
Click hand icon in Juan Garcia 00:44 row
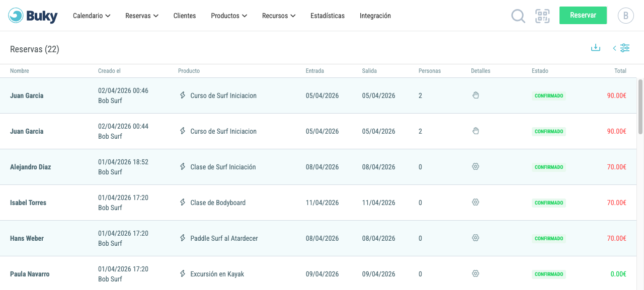(475, 131)
